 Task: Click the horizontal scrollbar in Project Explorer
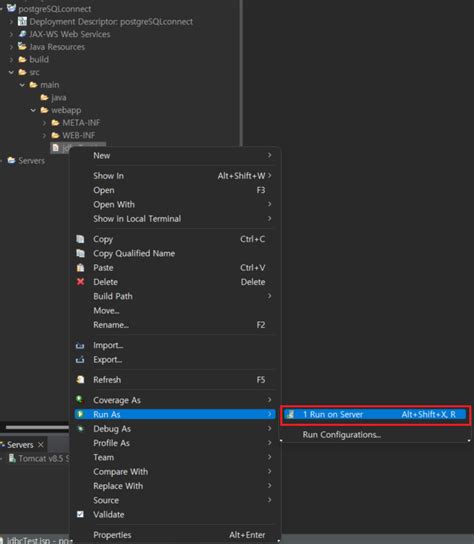click(x=37, y=427)
